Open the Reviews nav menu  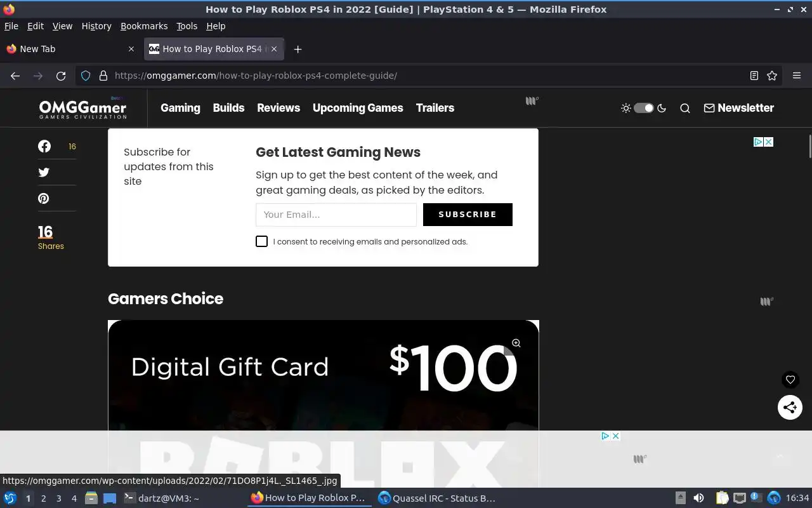click(278, 108)
